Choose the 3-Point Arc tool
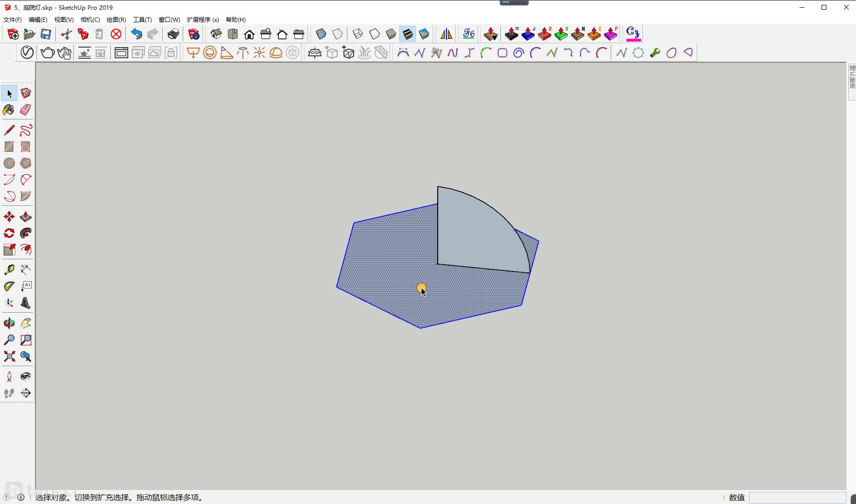Viewport: 856px width, 504px height. [x=9, y=196]
